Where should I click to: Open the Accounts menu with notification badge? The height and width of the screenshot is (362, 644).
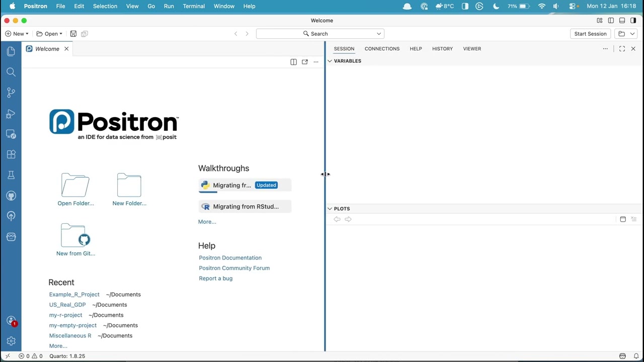tap(11, 321)
